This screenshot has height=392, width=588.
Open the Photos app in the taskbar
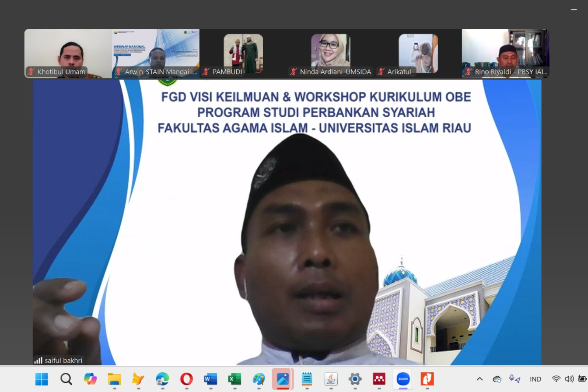tap(282, 379)
